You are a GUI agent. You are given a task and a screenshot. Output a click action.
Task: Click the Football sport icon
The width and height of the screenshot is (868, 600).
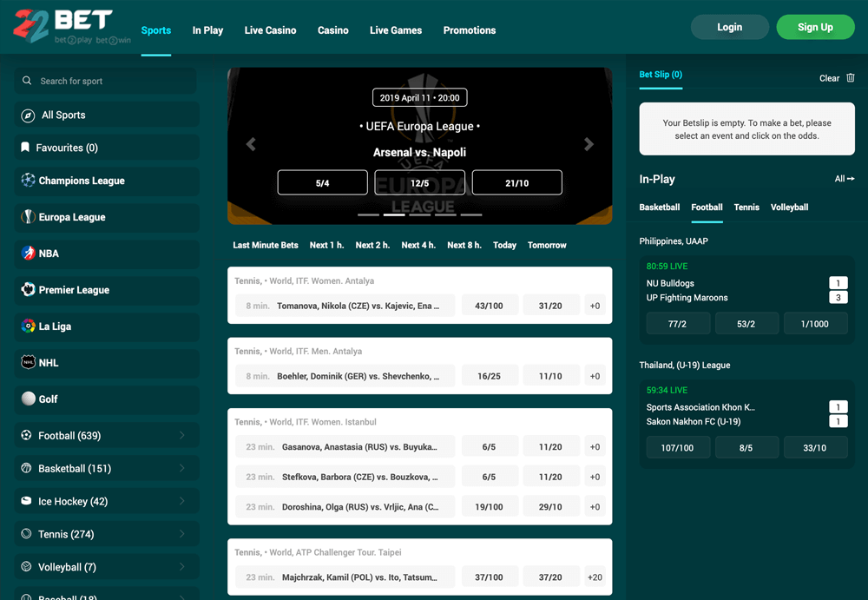26,436
